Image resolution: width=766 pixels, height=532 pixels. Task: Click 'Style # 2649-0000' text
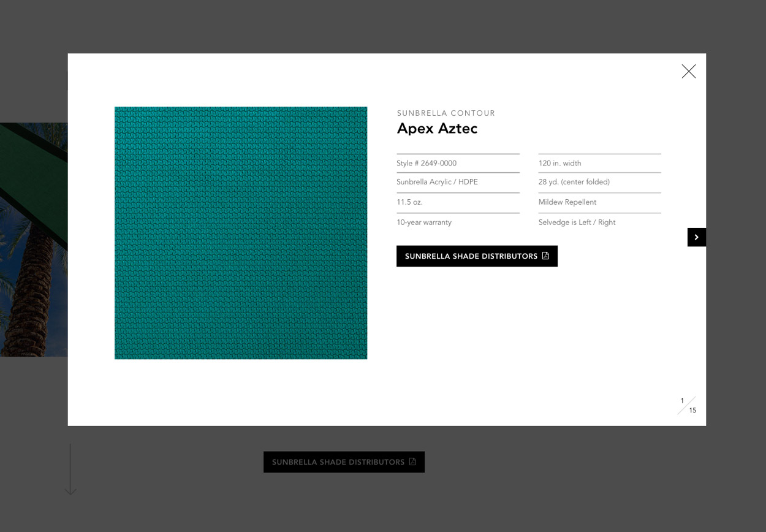coord(427,164)
